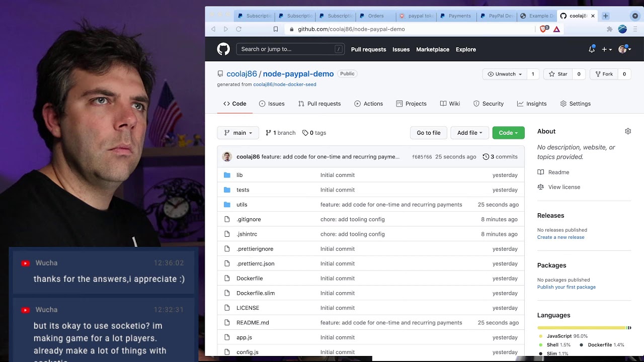Open the Actions repository tab
The height and width of the screenshot is (362, 644).
[369, 104]
